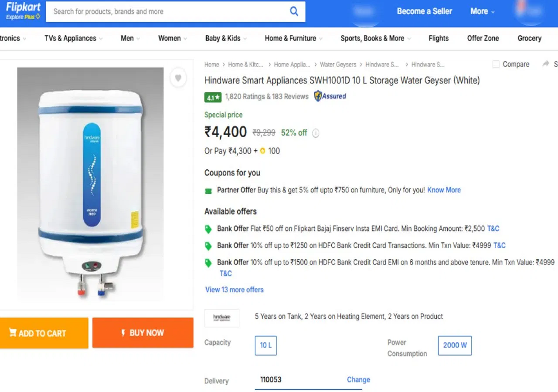Click the share arrow icon
This screenshot has width=558, height=392.
(545, 64)
